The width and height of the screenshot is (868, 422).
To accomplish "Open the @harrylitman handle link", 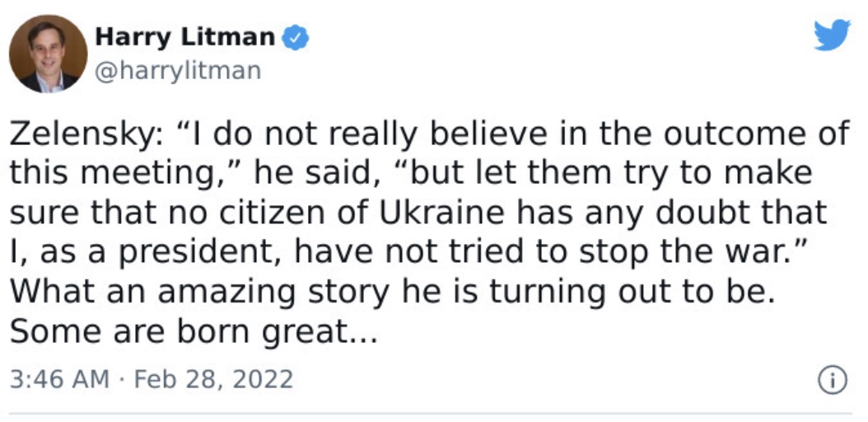I will click(x=178, y=71).
